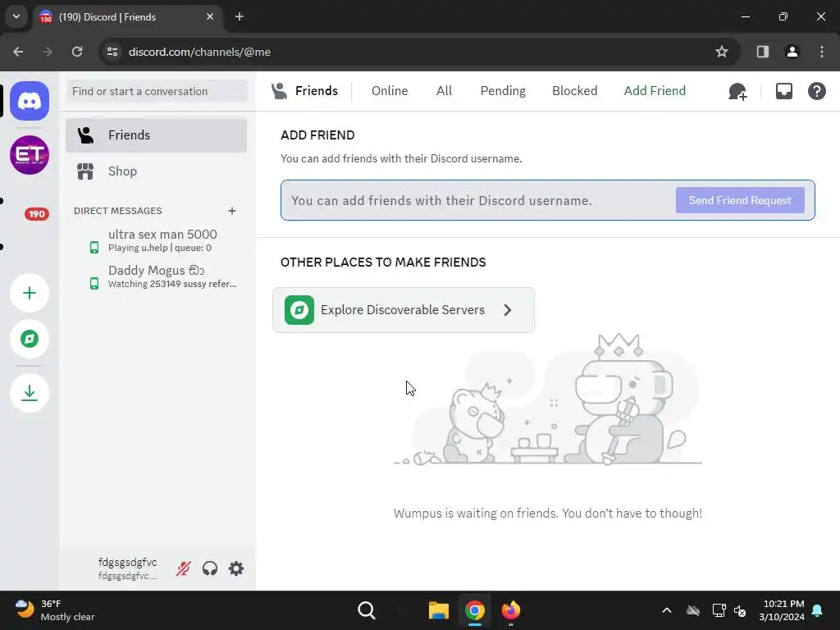This screenshot has height=630, width=840.
Task: Click the address bar URL
Action: pyautogui.click(x=199, y=52)
